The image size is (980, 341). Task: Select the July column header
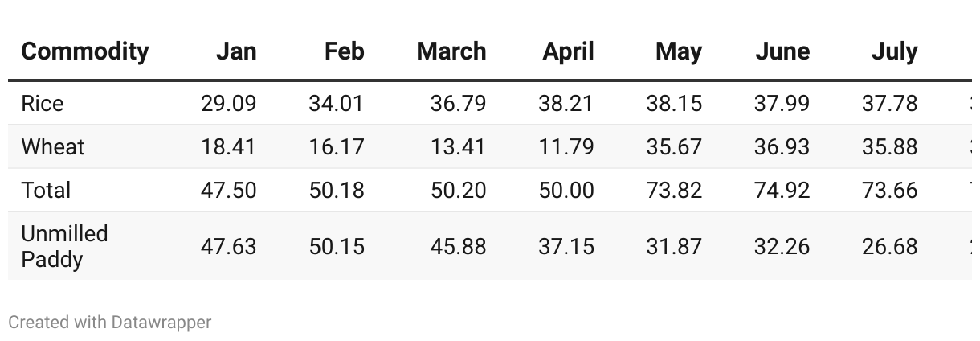[x=895, y=51]
